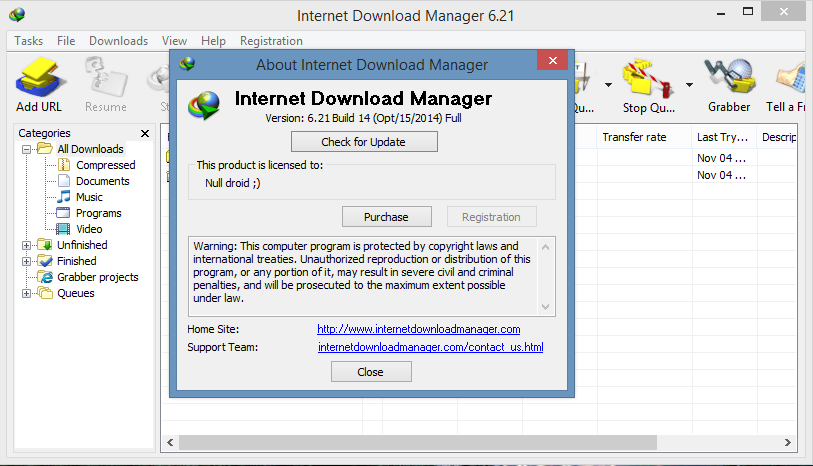Click the Tell a Friend toolbar icon
This screenshot has width=813, height=466.
click(791, 78)
